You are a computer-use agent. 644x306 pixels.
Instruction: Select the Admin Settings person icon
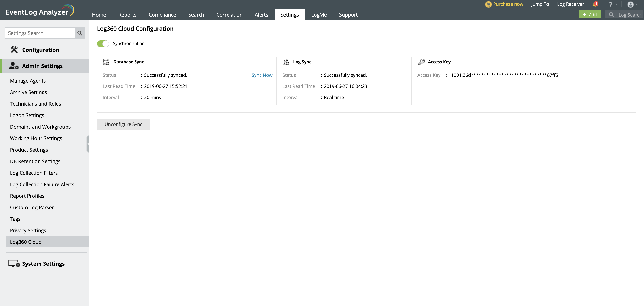point(14,66)
